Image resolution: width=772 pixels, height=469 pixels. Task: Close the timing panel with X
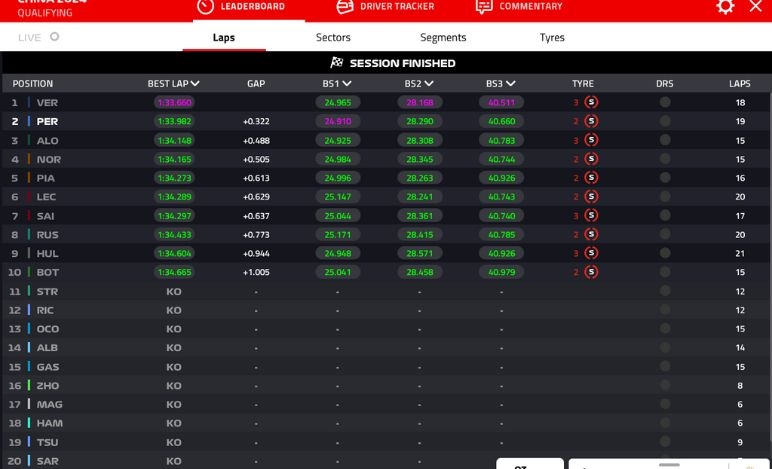coord(755,6)
